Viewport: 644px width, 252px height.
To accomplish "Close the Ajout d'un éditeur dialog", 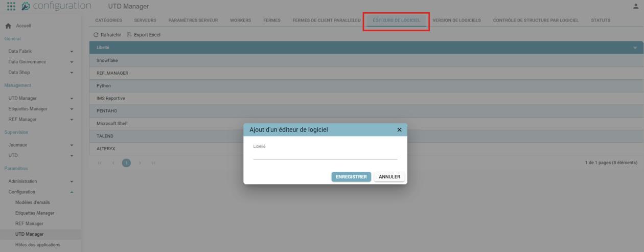I will click(x=400, y=130).
